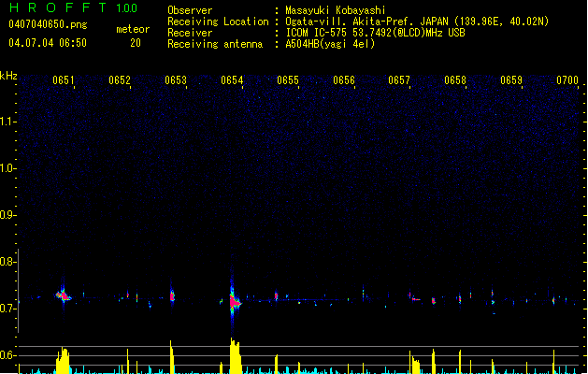This screenshot has width=588, height=374.
Task: Select the A504HB(yagi 4el) antenna text
Action: 330,44
